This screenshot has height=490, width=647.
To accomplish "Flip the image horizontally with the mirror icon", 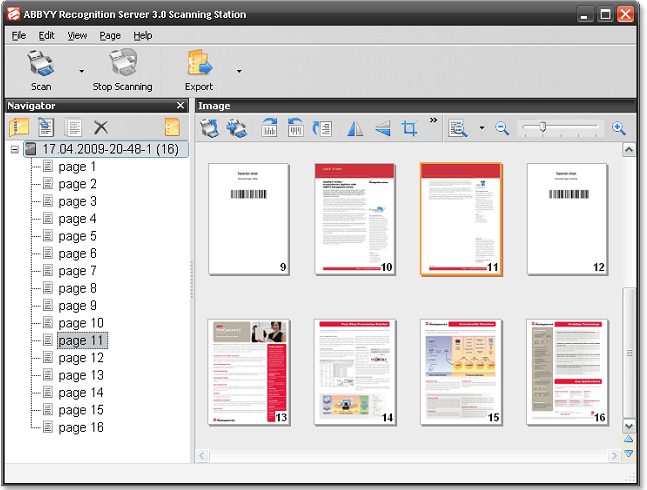I will [x=354, y=128].
